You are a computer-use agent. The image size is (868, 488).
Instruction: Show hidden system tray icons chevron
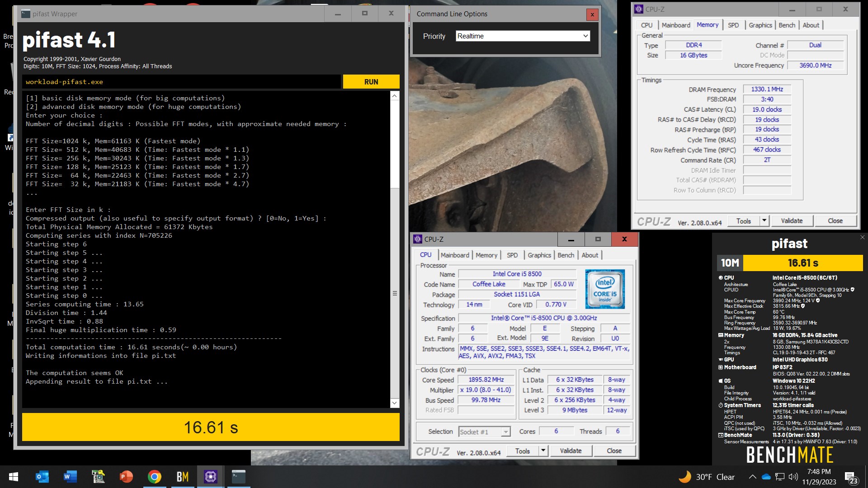(752, 477)
